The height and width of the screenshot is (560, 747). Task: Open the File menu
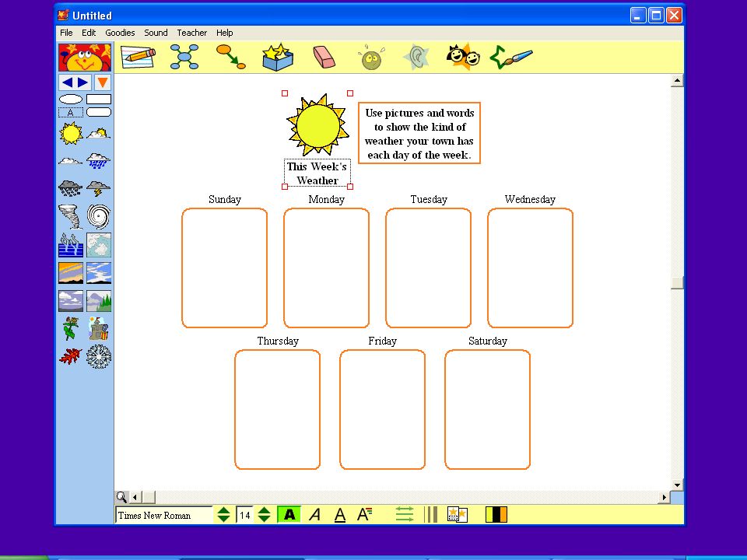point(66,33)
